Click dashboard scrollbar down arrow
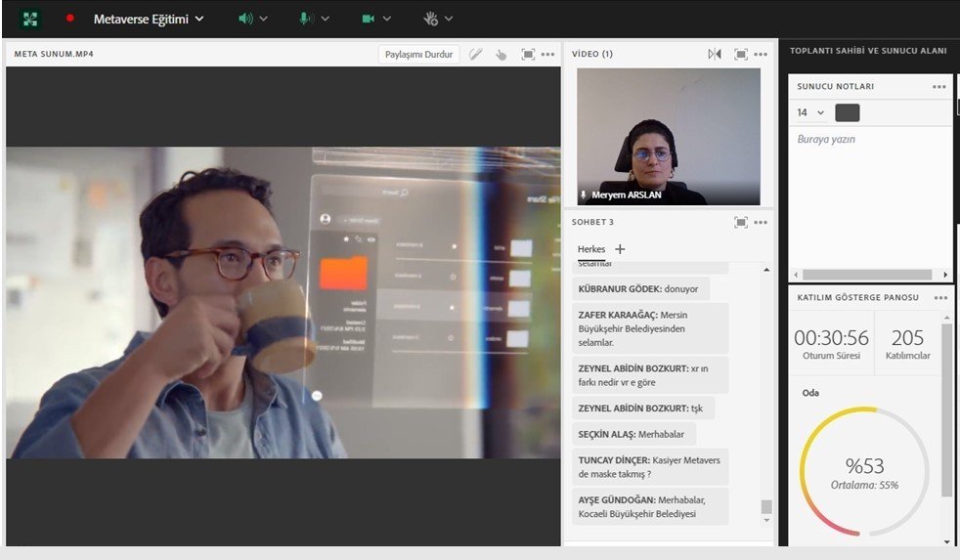 pos(947,541)
